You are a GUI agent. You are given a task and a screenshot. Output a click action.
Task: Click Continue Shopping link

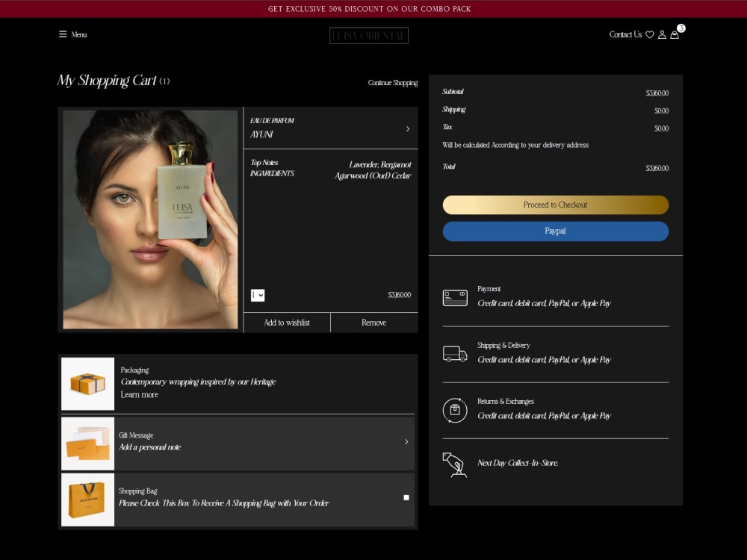393,83
